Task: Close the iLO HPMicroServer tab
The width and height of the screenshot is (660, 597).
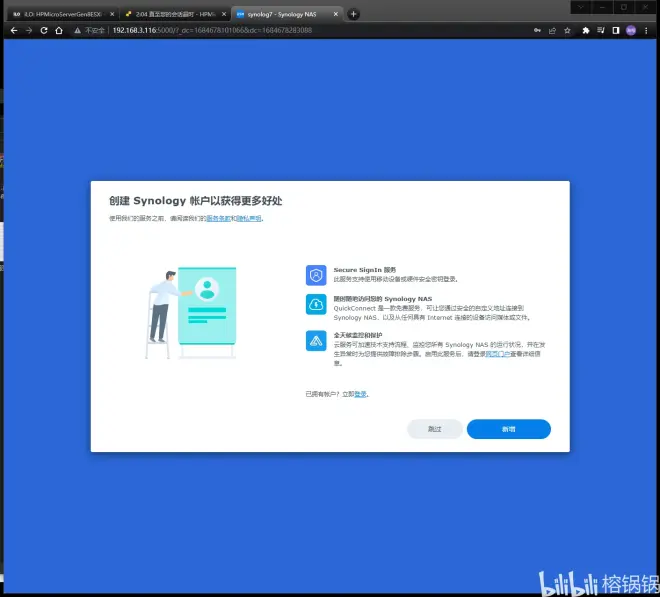Action: click(112, 14)
